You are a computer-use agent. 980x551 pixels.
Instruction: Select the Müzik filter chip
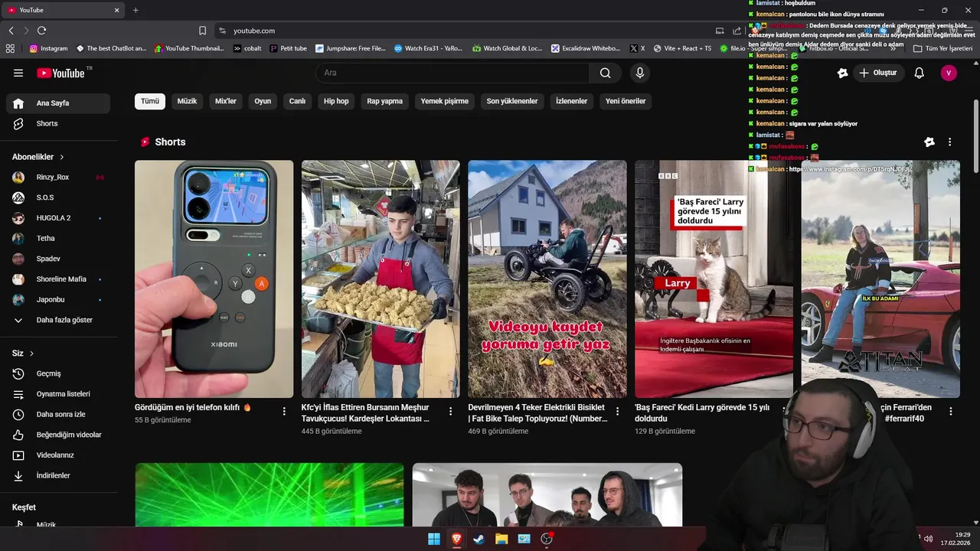pyautogui.click(x=187, y=101)
